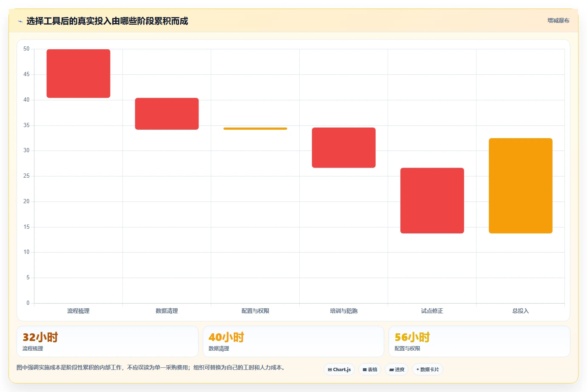
Task: Click the red 流程梳理 waterfall bar
Action: point(78,74)
